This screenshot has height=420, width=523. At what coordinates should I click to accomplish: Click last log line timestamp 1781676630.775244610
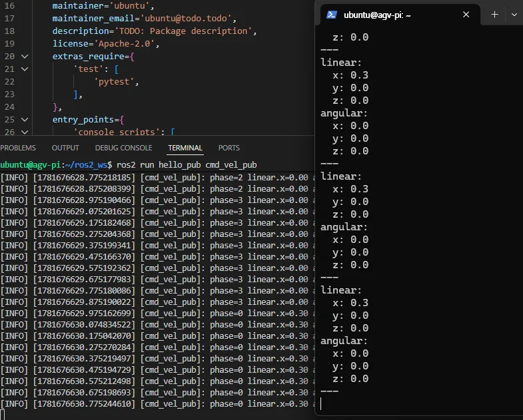[x=84, y=404]
